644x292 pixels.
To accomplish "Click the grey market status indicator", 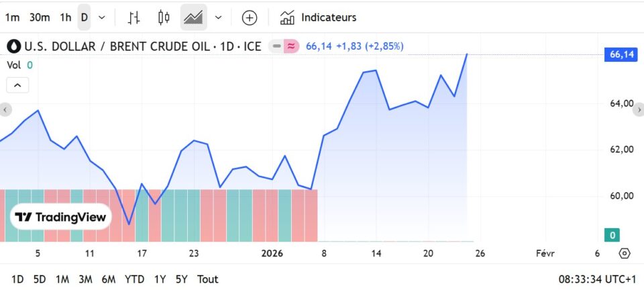I will click(276, 46).
